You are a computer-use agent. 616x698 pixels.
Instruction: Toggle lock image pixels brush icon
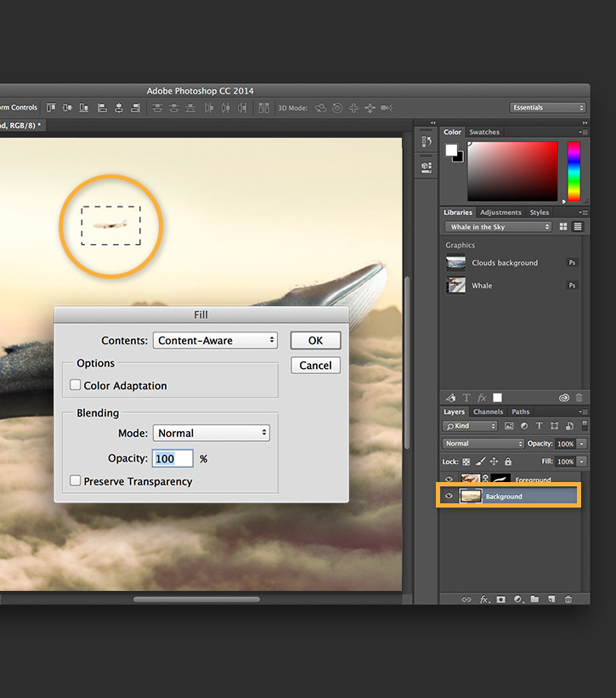pyautogui.click(x=480, y=462)
